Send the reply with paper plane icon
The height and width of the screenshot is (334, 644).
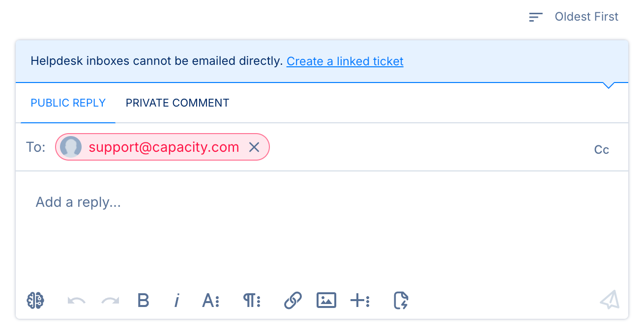(610, 300)
